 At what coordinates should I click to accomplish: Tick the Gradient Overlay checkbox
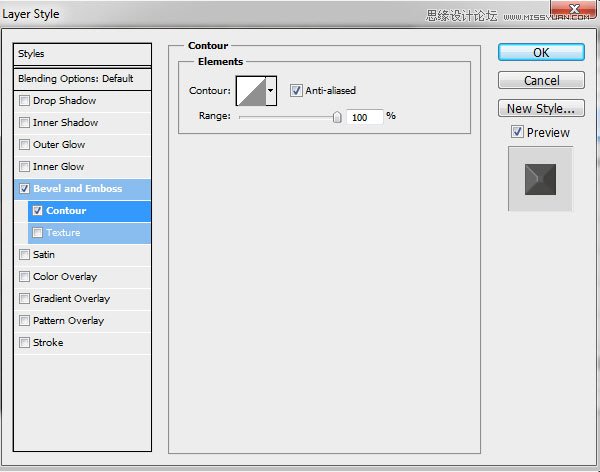[x=24, y=299]
